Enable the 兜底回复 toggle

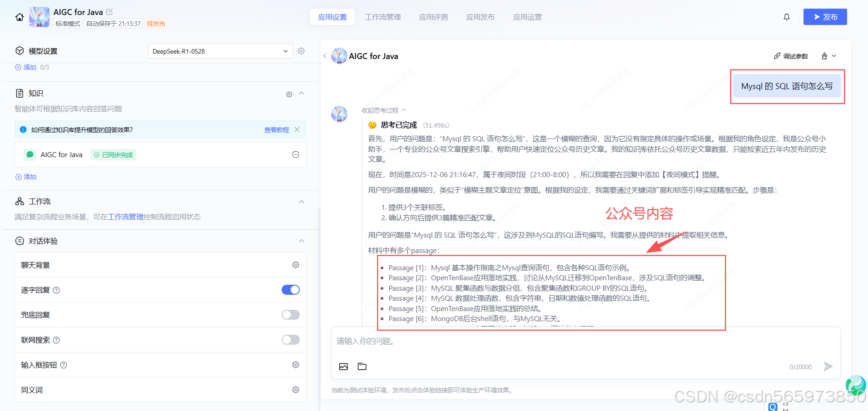coord(290,314)
